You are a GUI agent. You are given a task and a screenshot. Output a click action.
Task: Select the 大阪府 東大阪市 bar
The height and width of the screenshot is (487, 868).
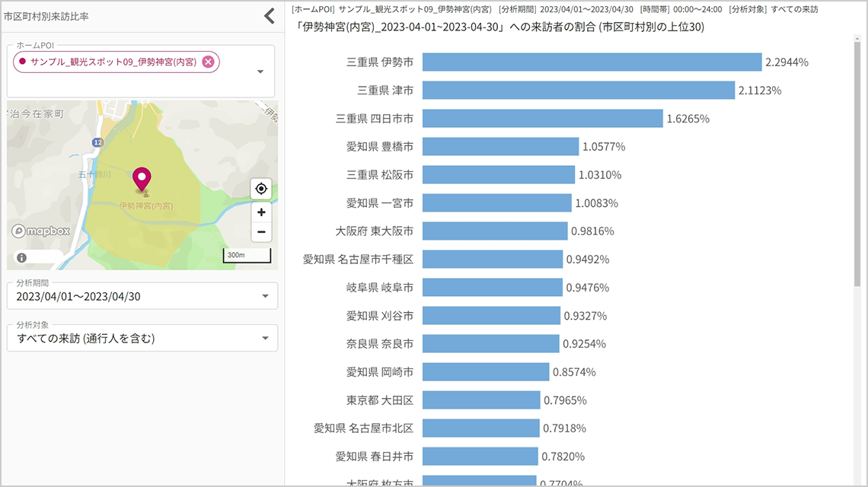(494, 231)
